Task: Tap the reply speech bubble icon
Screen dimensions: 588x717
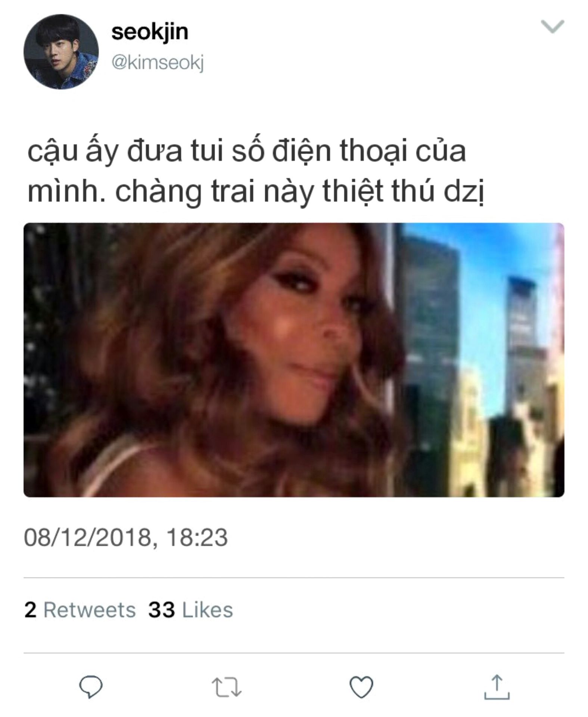Action: click(91, 687)
